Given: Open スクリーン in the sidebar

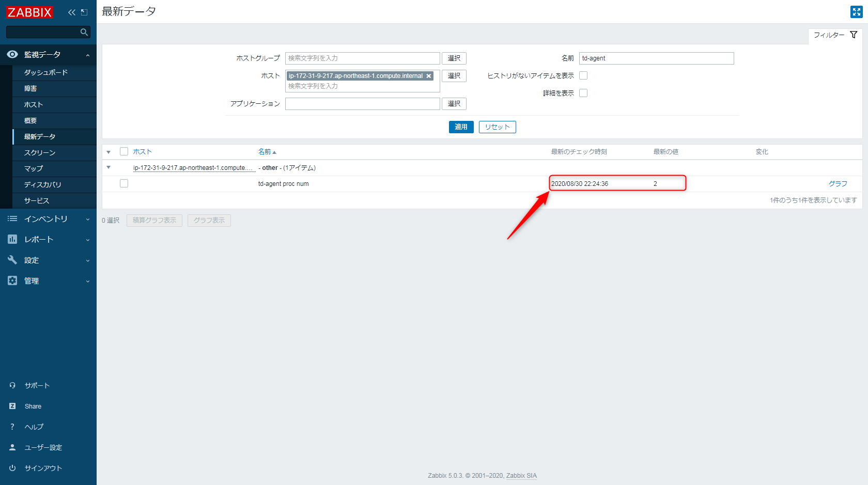Looking at the screenshot, I should tap(54, 153).
